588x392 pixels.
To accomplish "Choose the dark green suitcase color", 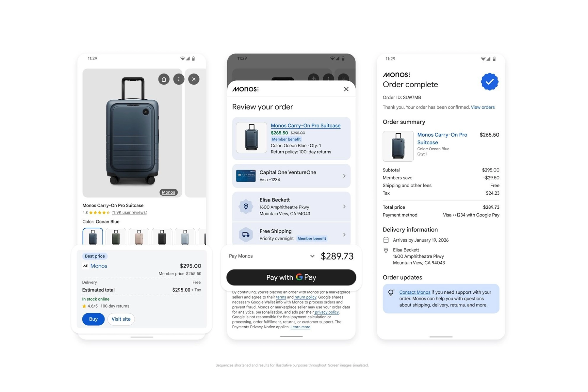I will (x=116, y=236).
